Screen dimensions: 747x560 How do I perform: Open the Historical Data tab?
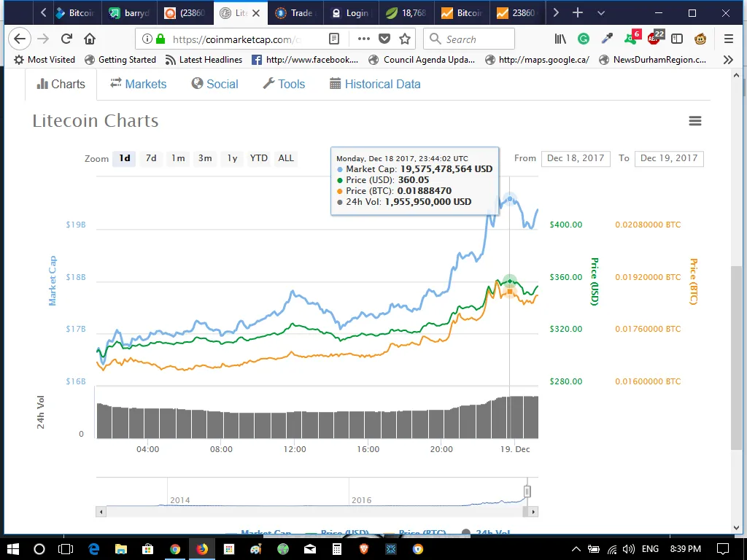pos(376,84)
